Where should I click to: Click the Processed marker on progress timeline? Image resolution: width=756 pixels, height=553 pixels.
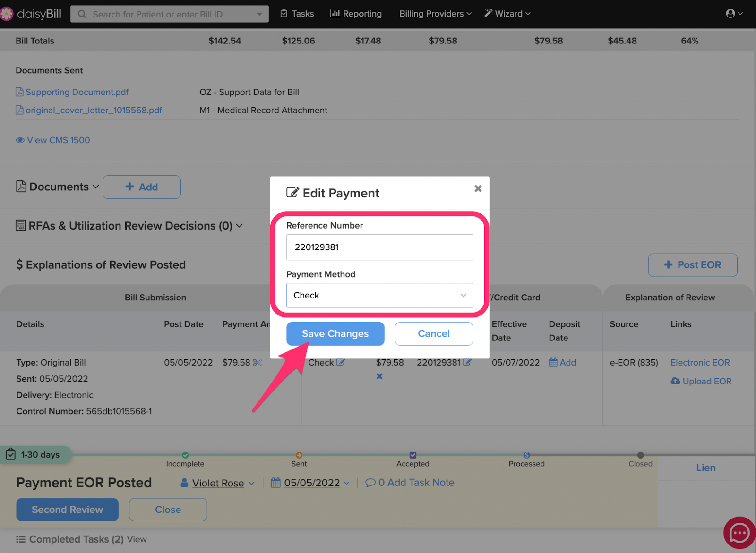526,455
